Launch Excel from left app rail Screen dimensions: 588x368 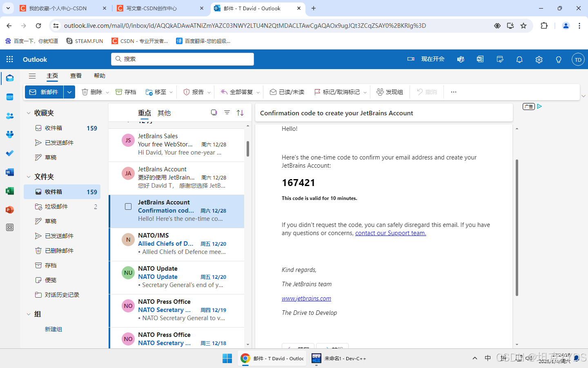click(x=10, y=191)
